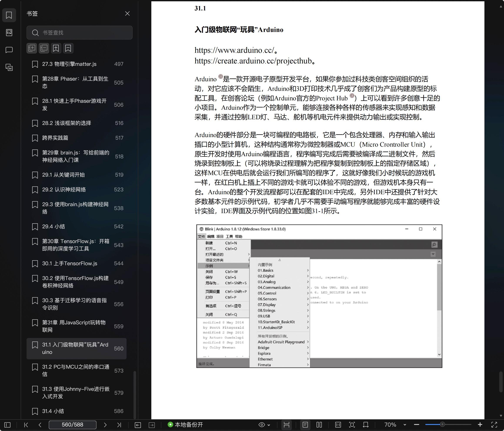The width and height of the screenshot is (504, 431).
Task: Click the https://www.arduino.cc/ link text
Action: tap(234, 50)
